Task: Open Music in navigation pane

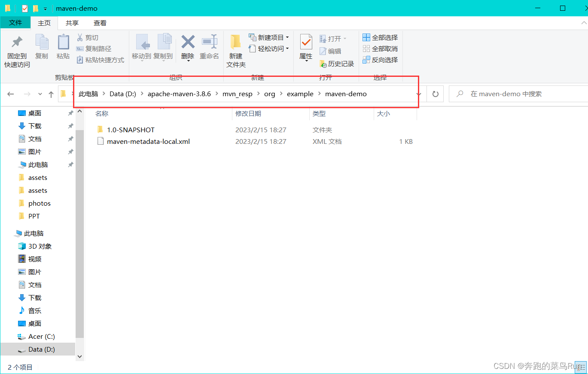Action: click(x=35, y=311)
